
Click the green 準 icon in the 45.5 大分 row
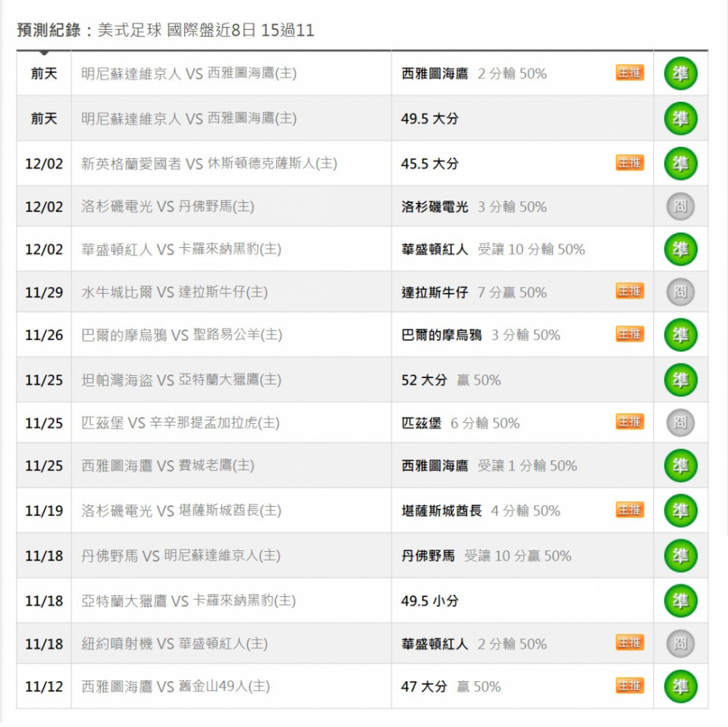point(680,164)
